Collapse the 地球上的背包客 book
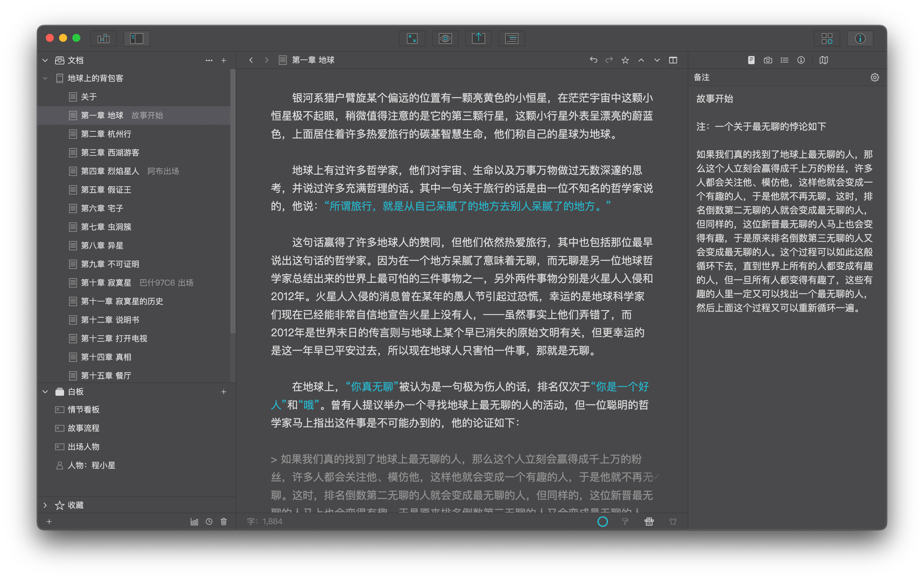 tap(45, 78)
